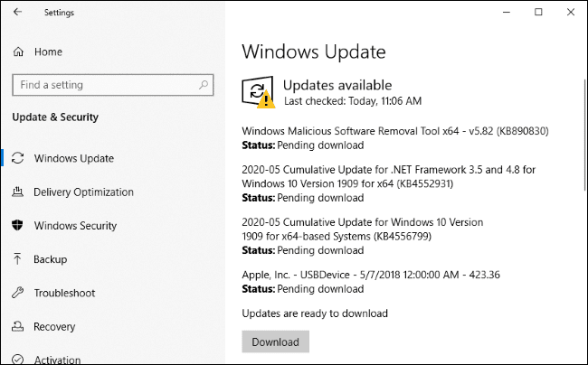588x365 pixels.
Task: Go to Windows Security section
Action: [75, 226]
